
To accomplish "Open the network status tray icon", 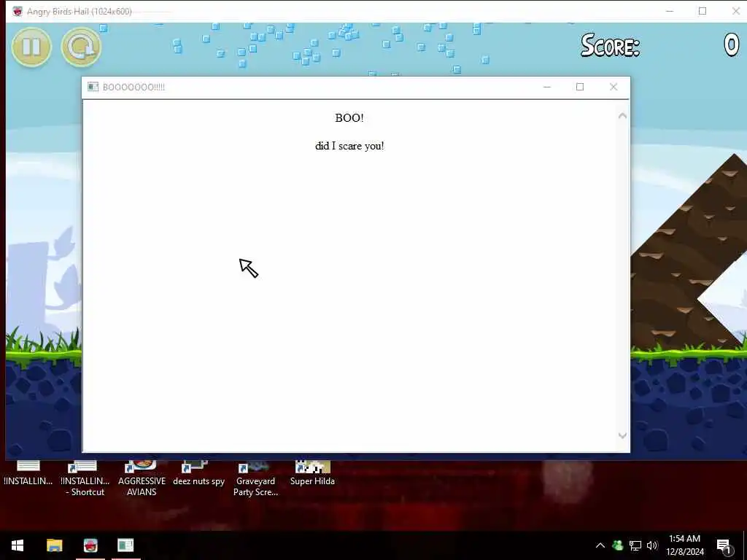I will point(635,545).
